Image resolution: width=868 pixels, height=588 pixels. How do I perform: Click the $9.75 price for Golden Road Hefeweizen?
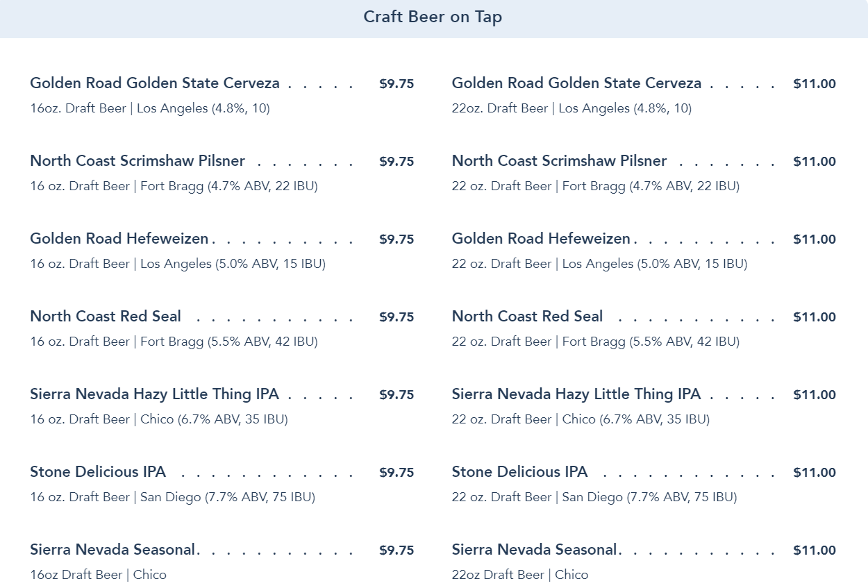pos(397,240)
